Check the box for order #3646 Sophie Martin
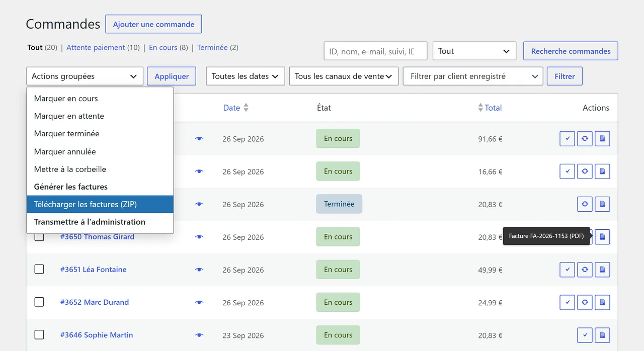The height and width of the screenshot is (351, 644). tap(39, 334)
